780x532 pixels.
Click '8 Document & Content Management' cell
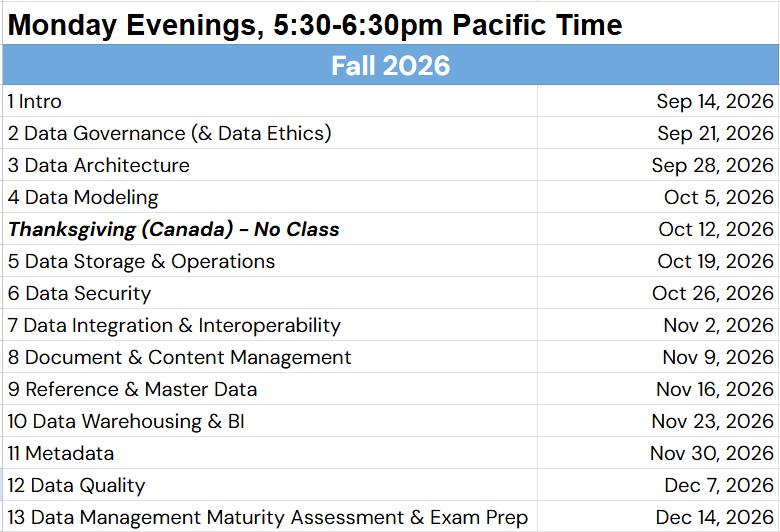[270, 357]
